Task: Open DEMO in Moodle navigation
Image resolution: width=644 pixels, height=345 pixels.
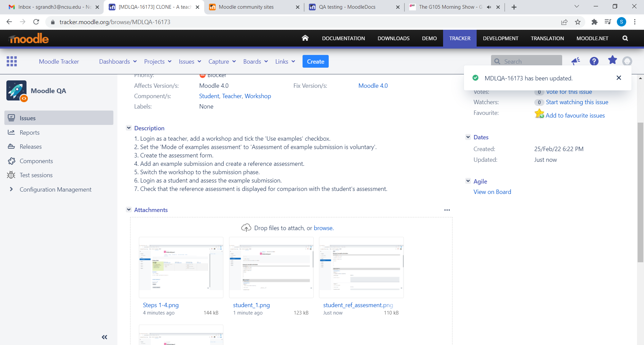Action: pos(429,38)
